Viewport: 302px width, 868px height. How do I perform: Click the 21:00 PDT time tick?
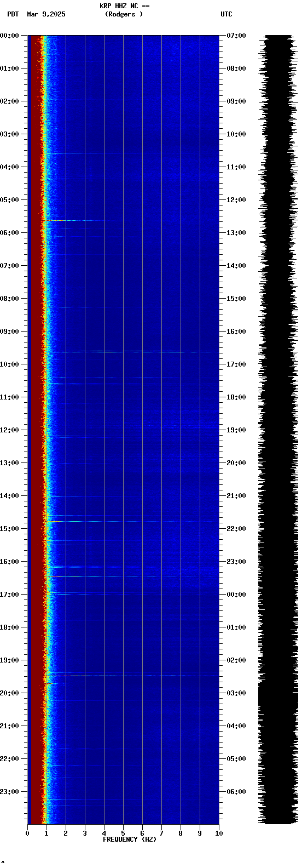(9, 726)
